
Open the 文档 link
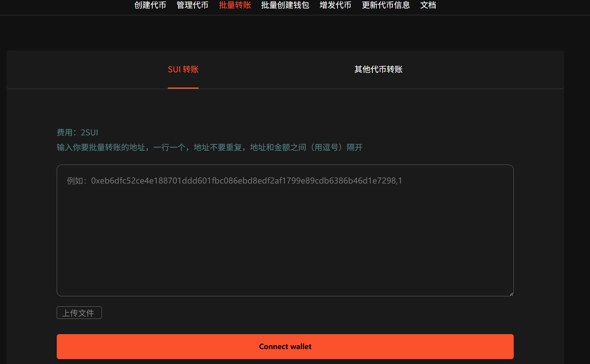pyautogui.click(x=428, y=5)
